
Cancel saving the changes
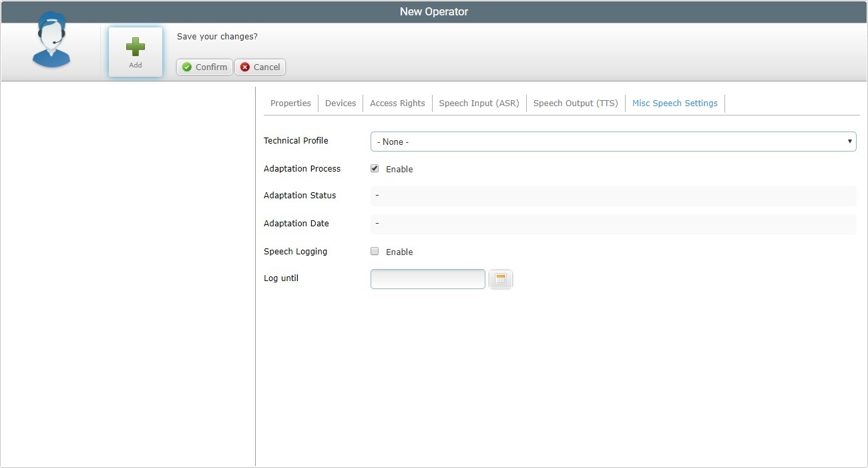pyautogui.click(x=260, y=67)
